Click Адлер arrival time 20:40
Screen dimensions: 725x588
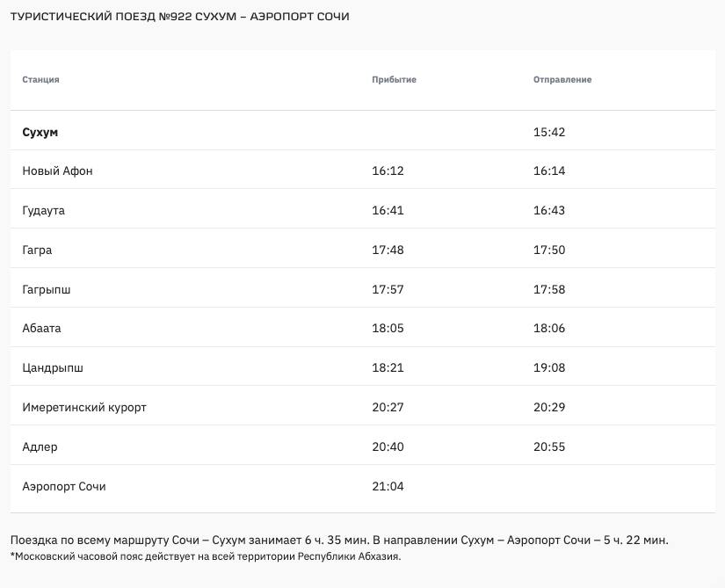tap(388, 446)
